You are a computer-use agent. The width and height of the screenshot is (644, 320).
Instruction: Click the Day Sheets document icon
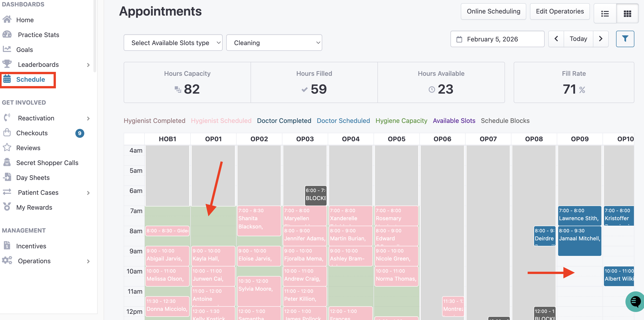coord(7,177)
